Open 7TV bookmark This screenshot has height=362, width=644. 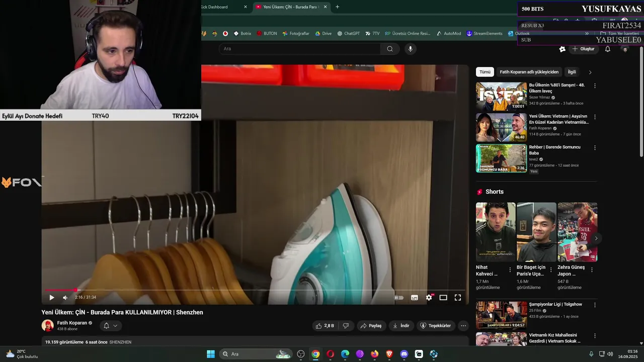[372, 34]
